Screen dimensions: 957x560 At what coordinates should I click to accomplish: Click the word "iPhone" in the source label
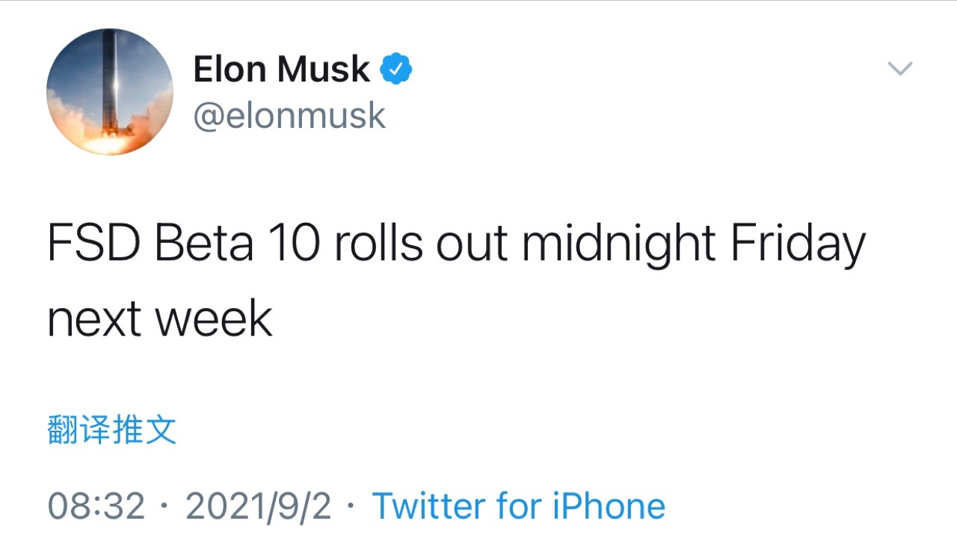click(609, 506)
